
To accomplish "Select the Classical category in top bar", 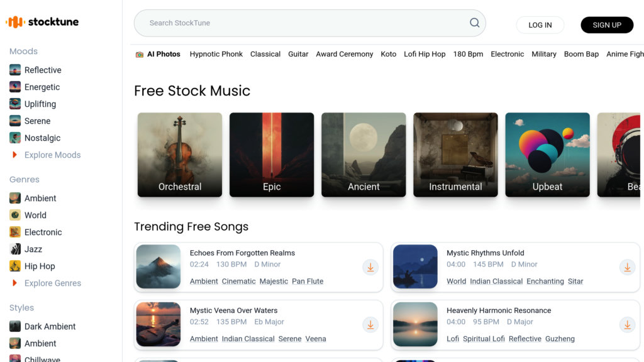I will tap(265, 54).
